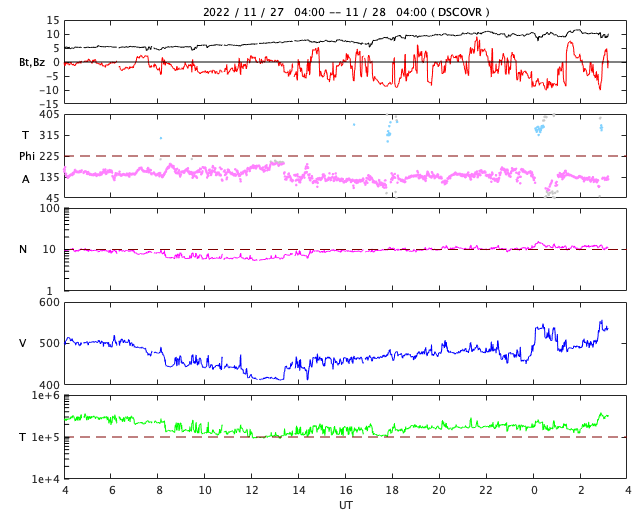This screenshot has height=512, width=640.
Task: Click the plot title 'DSCOVR' text
Action: click(460, 12)
